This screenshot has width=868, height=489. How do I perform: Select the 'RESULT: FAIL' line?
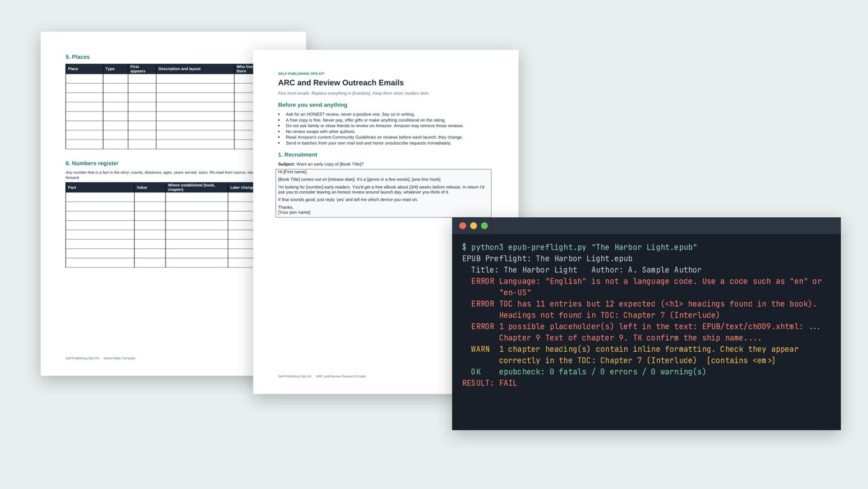[x=490, y=383]
